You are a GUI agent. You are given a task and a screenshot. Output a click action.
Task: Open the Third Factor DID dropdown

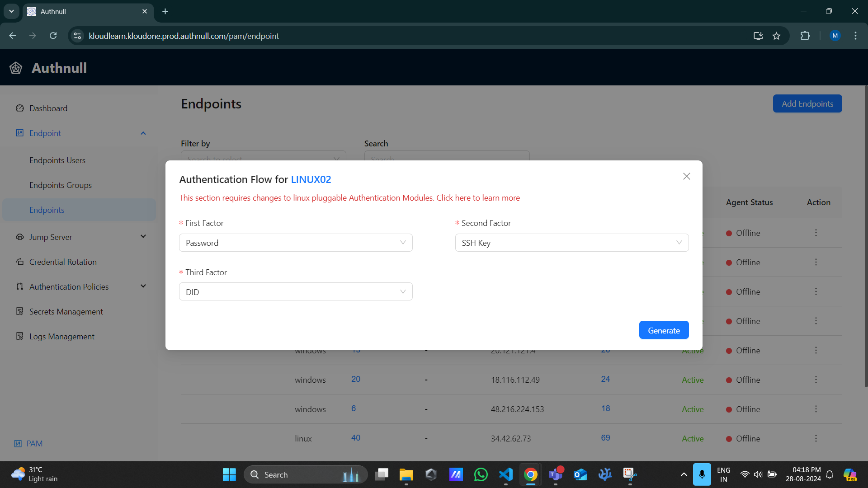[296, 291]
